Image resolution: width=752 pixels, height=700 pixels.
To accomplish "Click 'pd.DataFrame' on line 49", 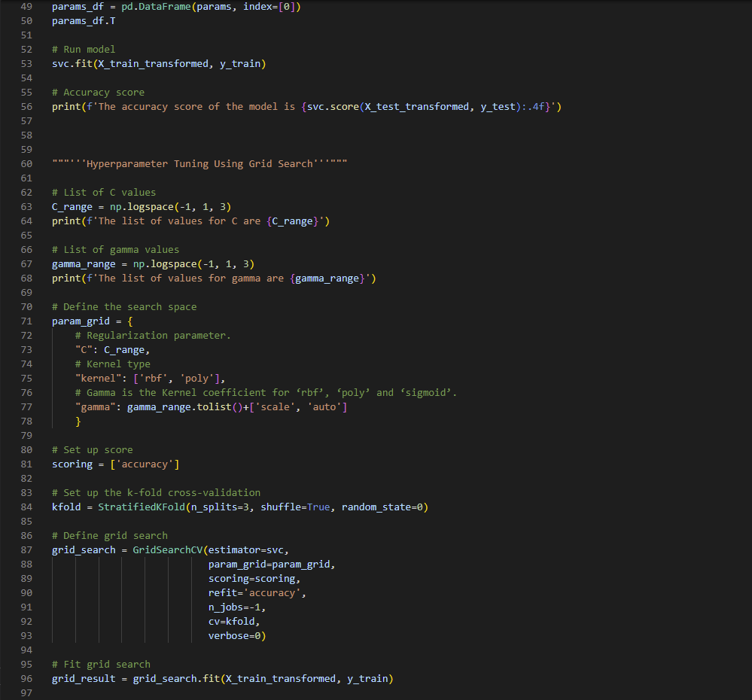I will 156,7.
